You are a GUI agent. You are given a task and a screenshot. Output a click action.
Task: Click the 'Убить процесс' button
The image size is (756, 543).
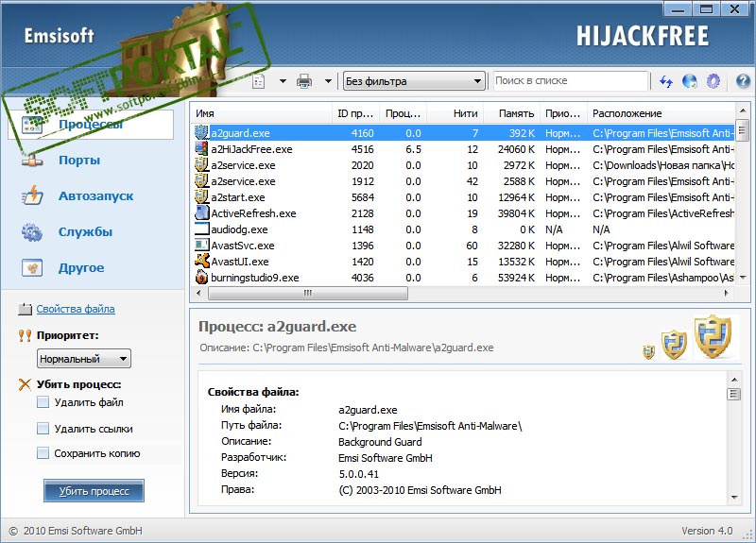[x=94, y=491]
